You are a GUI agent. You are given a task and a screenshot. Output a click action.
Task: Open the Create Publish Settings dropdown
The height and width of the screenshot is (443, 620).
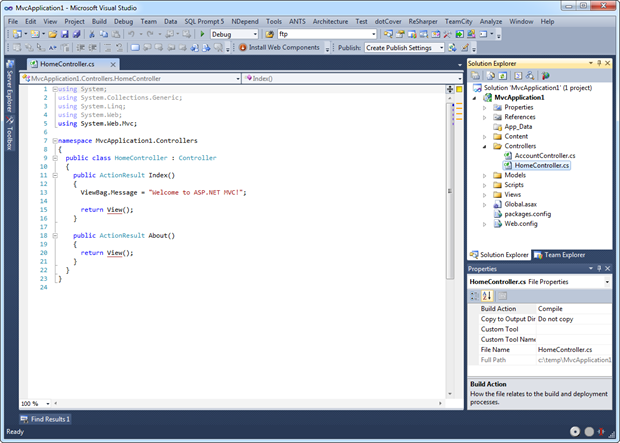[441, 48]
